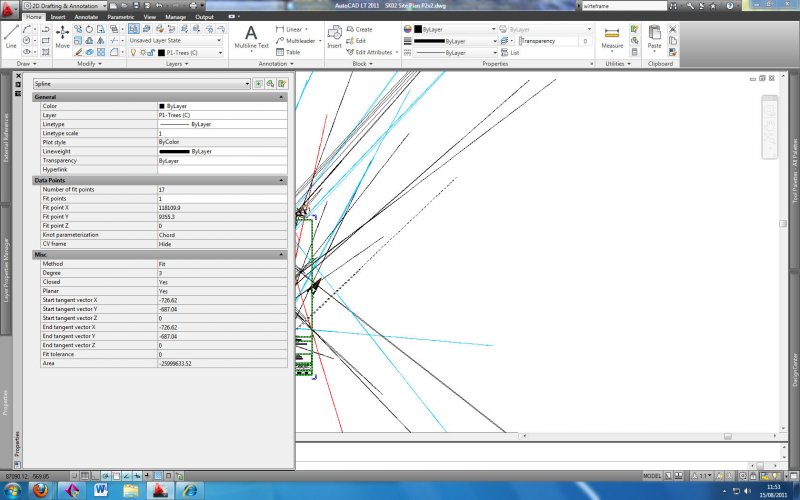The height and width of the screenshot is (500, 800).
Task: Collapse the Misc section in Properties
Action: coord(281,254)
